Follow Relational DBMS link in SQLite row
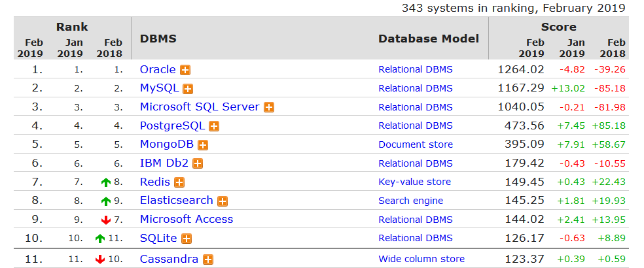Screen dimensions: 644x268 [x=416, y=239]
